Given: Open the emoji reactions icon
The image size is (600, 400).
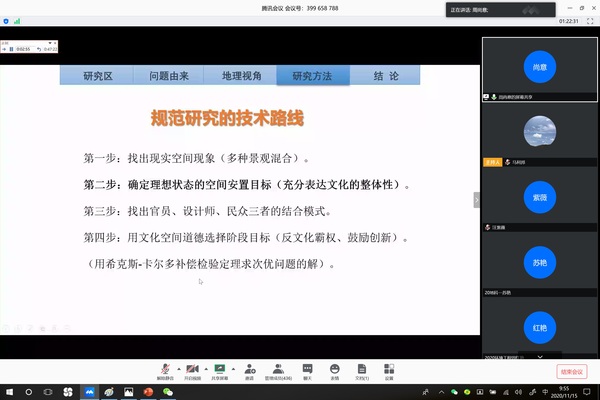Looking at the screenshot, I should click(x=334, y=369).
